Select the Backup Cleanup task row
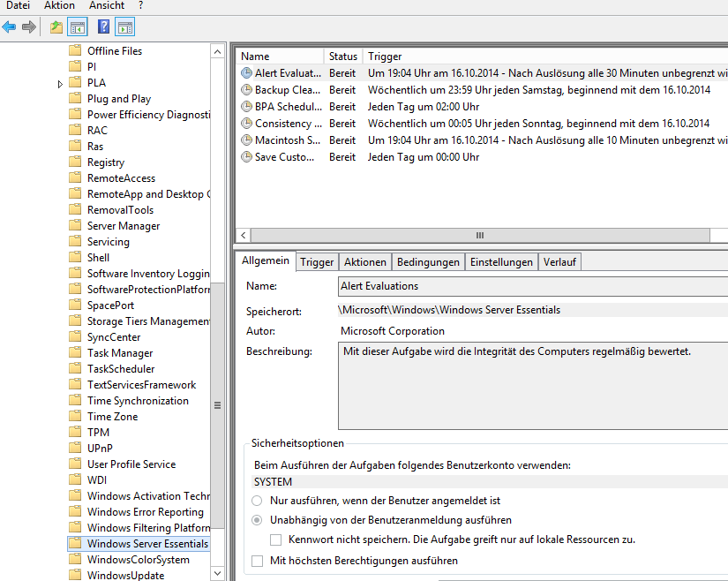The image size is (728, 581). (289, 90)
